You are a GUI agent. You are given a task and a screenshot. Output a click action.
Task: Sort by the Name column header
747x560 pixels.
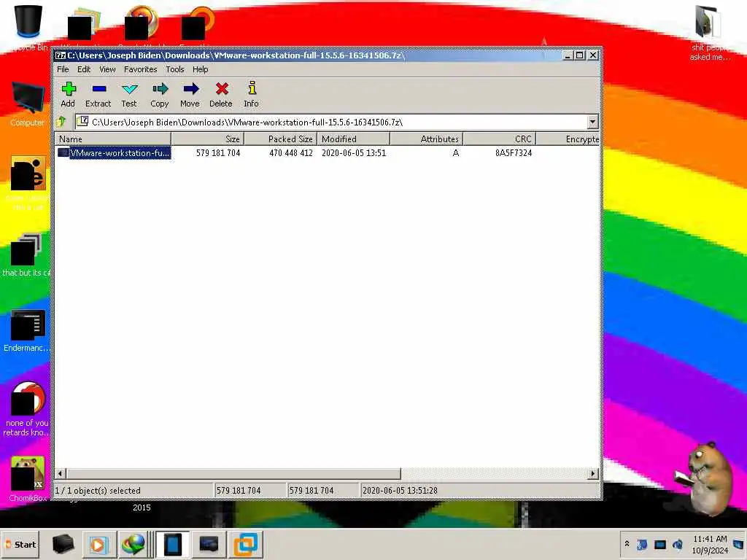pos(113,139)
